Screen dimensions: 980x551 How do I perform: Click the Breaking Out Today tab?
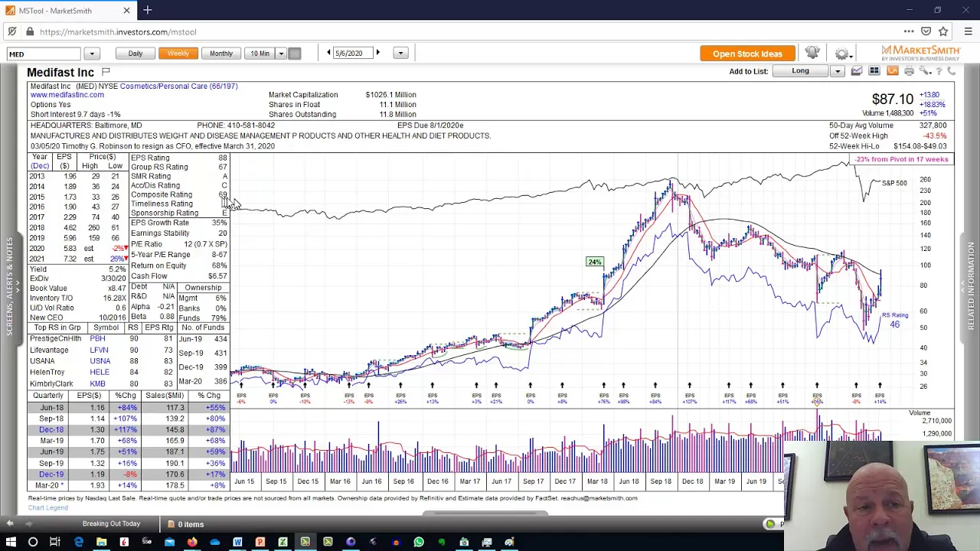(x=111, y=523)
